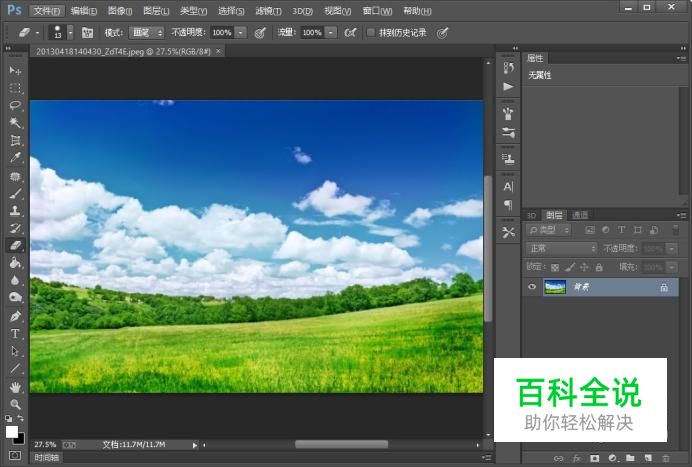Open the 模式 dropdown in options bar
Image resolution: width=692 pixels, height=467 pixels.
click(146, 32)
